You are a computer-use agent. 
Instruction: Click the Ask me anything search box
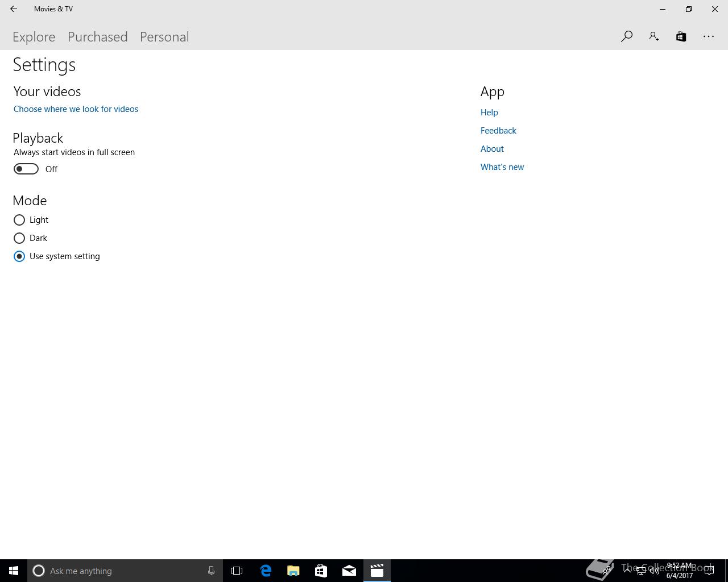coord(125,571)
